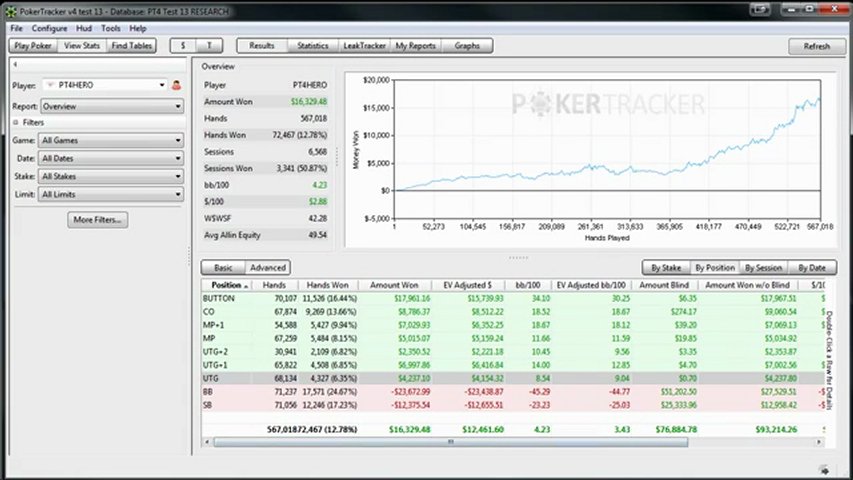
Task: Click the PokerTracker app icon in title bar
Action: [11, 11]
